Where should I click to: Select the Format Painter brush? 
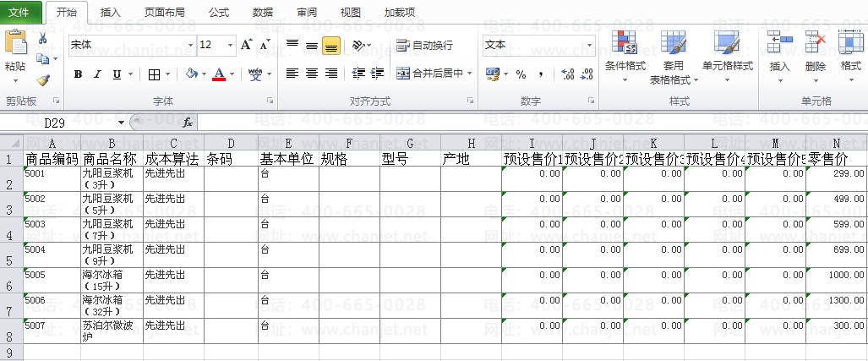coord(42,80)
